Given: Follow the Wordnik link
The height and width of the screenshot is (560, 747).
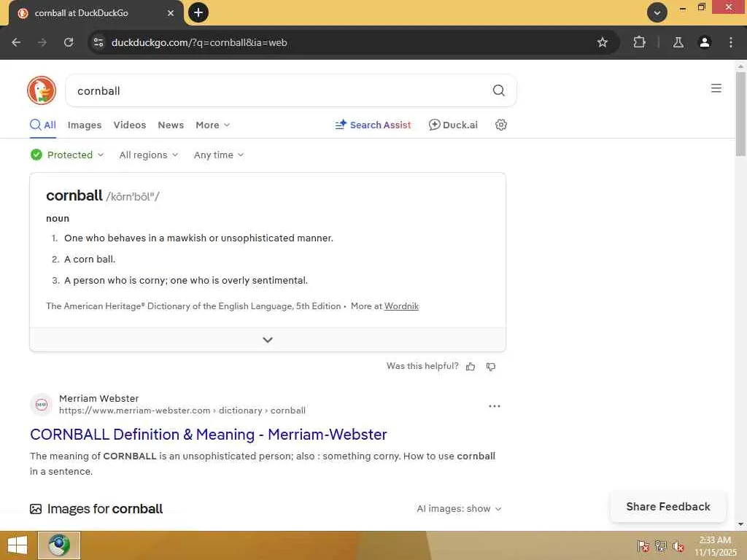Looking at the screenshot, I should click(402, 306).
